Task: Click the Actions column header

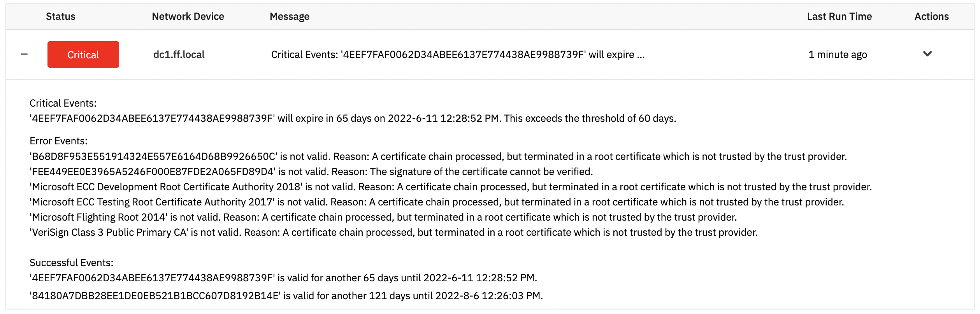Action: [x=932, y=16]
